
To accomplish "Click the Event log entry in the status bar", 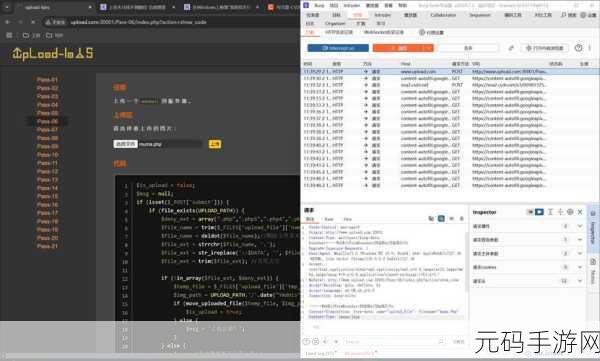I will point(321,353).
